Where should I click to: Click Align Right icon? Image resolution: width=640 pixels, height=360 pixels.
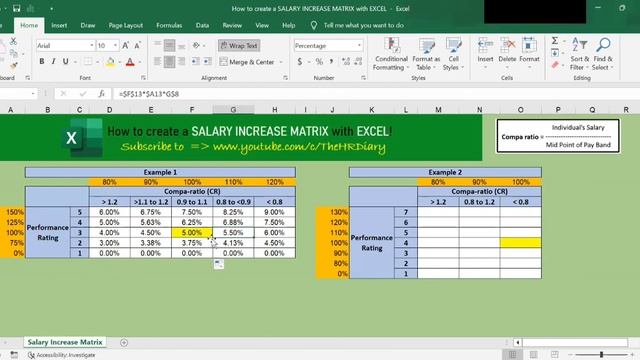pyautogui.click(x=181, y=62)
